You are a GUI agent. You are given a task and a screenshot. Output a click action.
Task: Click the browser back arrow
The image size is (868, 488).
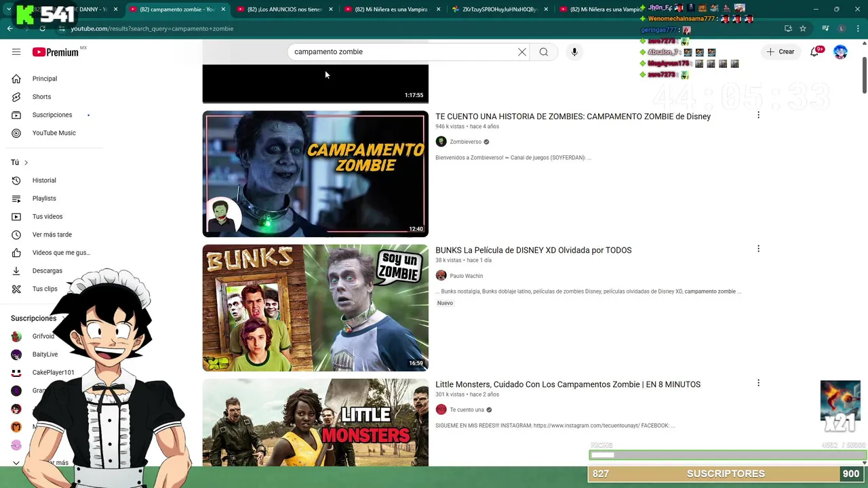9,28
